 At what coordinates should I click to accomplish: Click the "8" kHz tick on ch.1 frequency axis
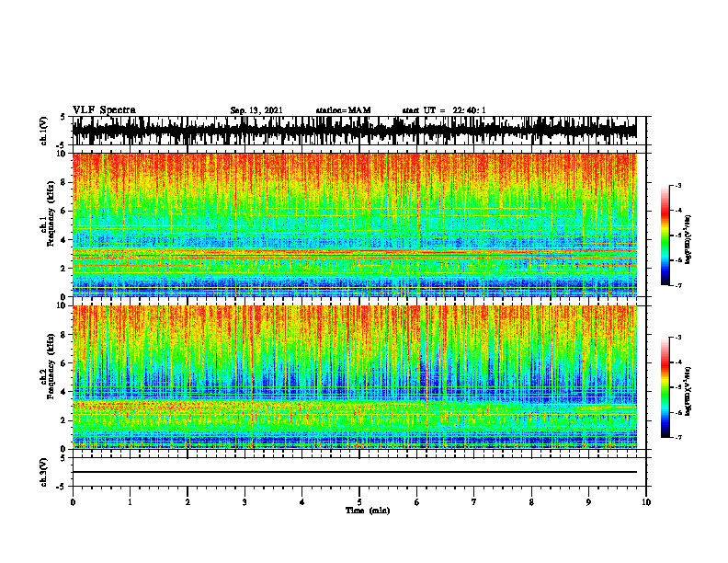click(63, 182)
